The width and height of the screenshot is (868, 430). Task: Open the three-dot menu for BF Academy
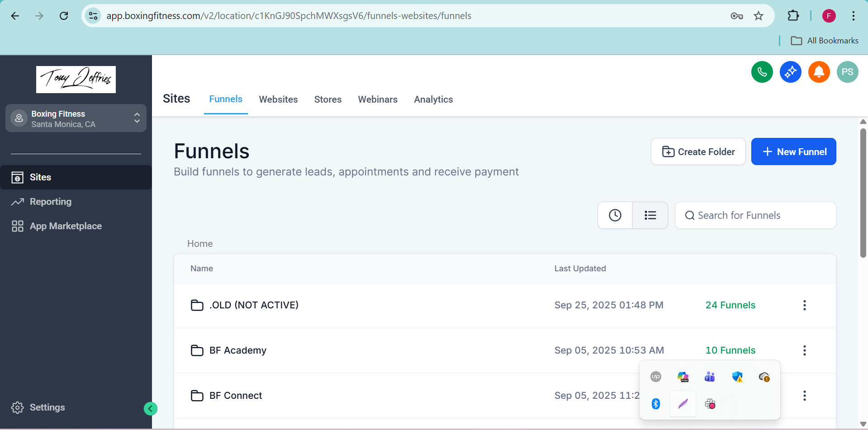point(804,350)
